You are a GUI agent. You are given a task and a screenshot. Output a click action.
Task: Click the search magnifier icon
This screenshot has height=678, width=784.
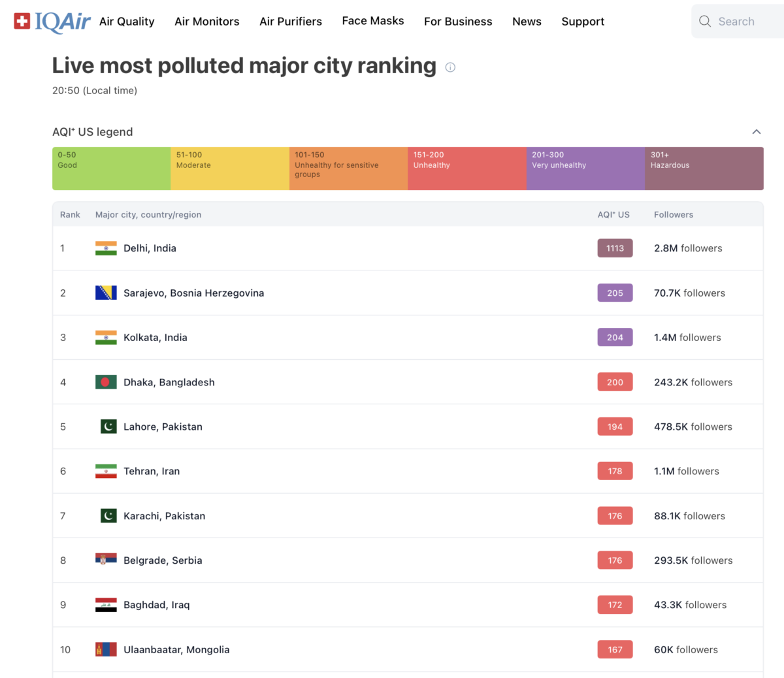[705, 22]
